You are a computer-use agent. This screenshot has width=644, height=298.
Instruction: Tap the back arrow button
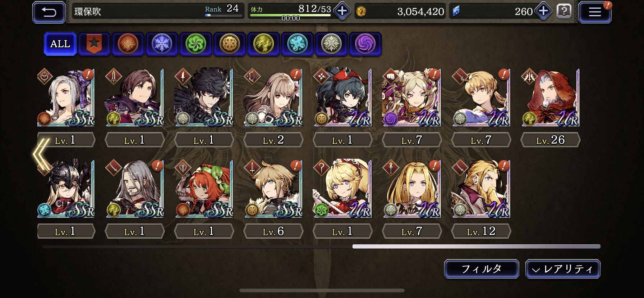[49, 12]
